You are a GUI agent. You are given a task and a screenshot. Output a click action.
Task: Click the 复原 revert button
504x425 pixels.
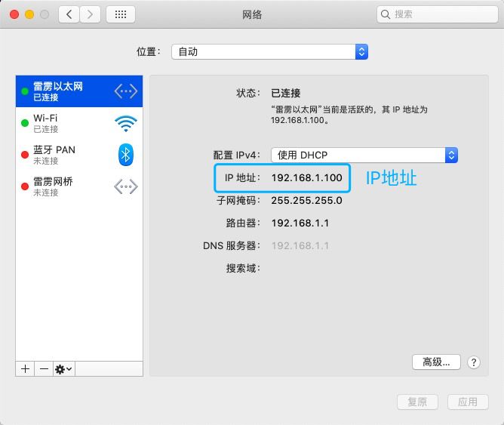417,402
